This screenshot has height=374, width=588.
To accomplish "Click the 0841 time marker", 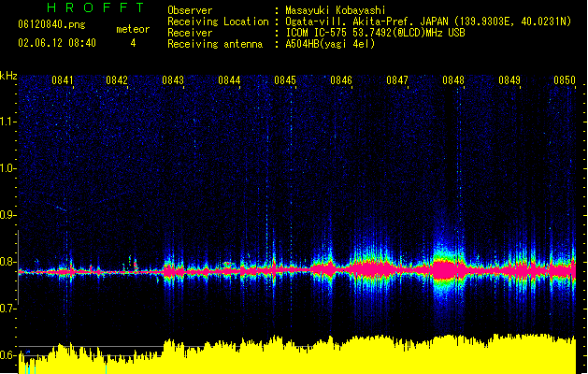I will coord(63,80).
